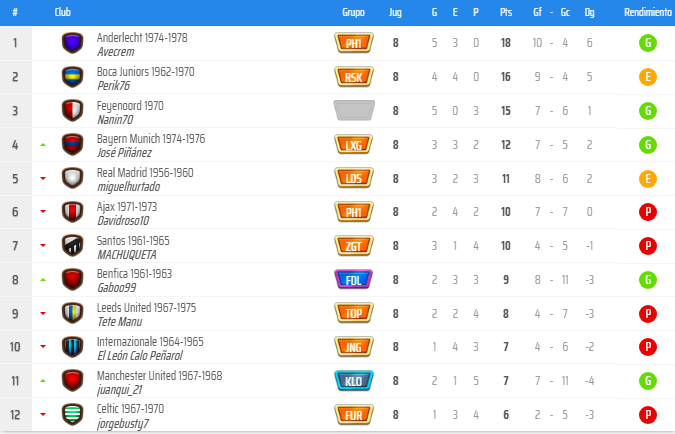Image resolution: width=675 pixels, height=434 pixels.
Task: Click the Leeds United 1967-1975 team name
Action: (x=146, y=307)
